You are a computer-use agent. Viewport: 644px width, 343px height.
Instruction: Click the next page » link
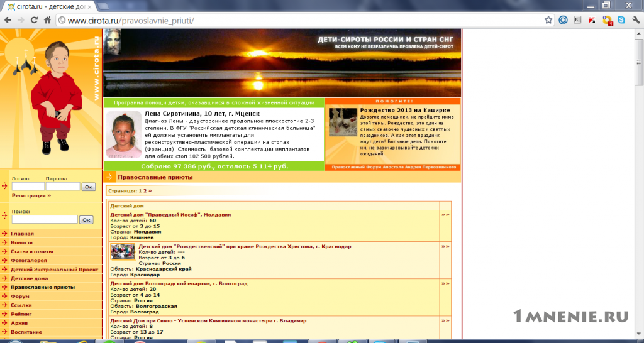150,191
